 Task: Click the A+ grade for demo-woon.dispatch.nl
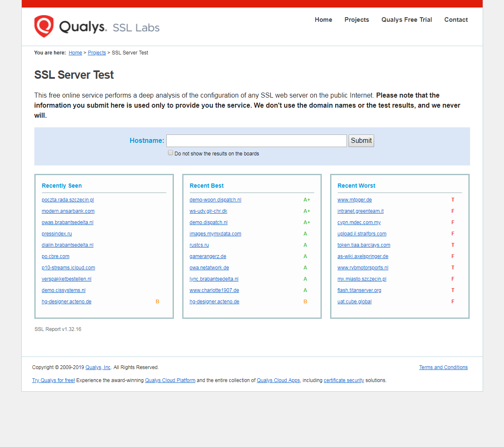pyautogui.click(x=307, y=200)
